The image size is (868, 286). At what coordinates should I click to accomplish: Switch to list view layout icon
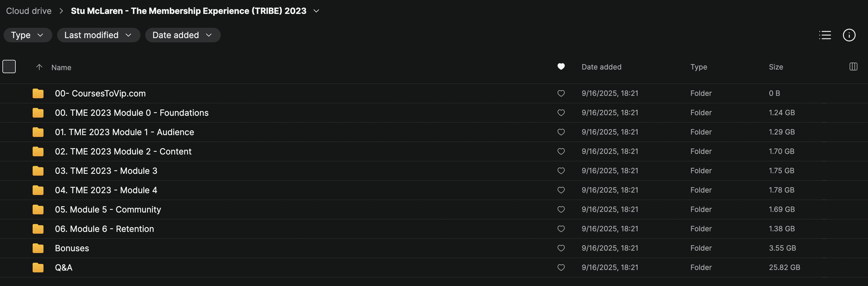tap(825, 35)
